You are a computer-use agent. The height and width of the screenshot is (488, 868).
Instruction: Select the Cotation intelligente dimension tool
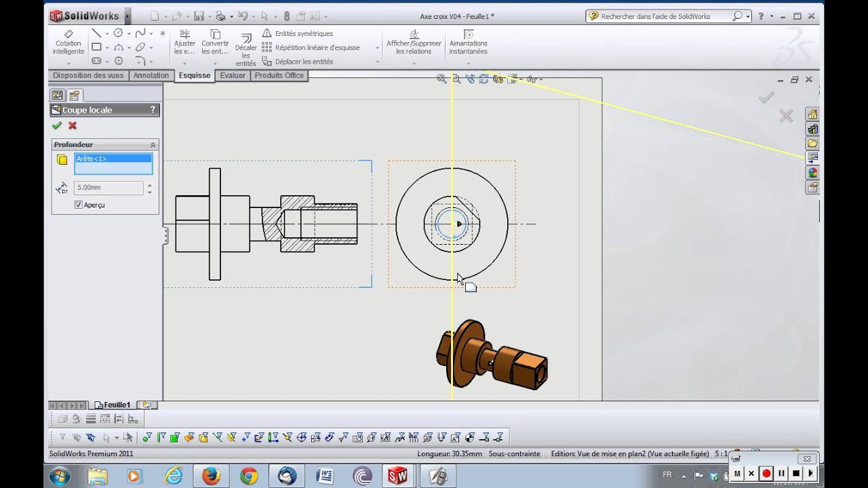pyautogui.click(x=68, y=42)
